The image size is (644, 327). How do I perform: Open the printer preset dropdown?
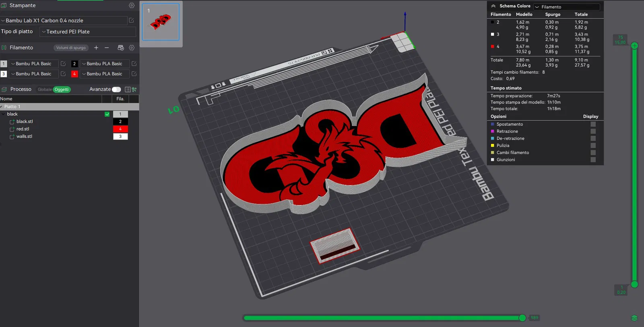(x=64, y=21)
